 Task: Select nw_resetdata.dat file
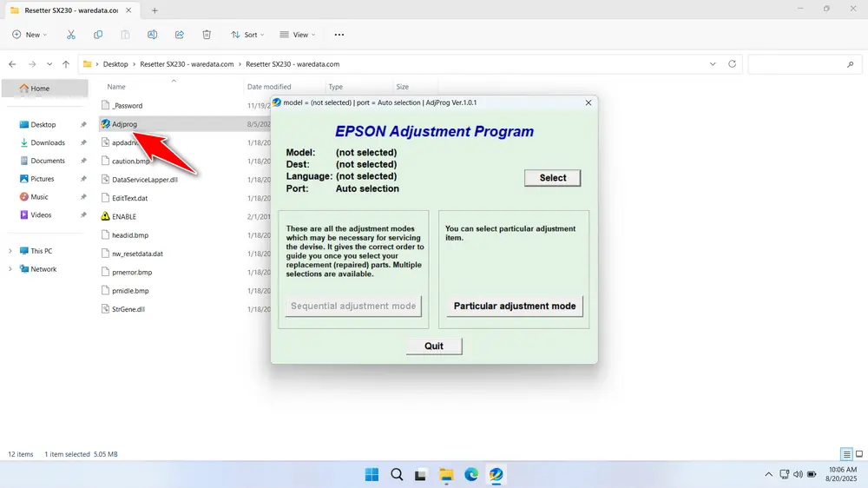coord(137,254)
